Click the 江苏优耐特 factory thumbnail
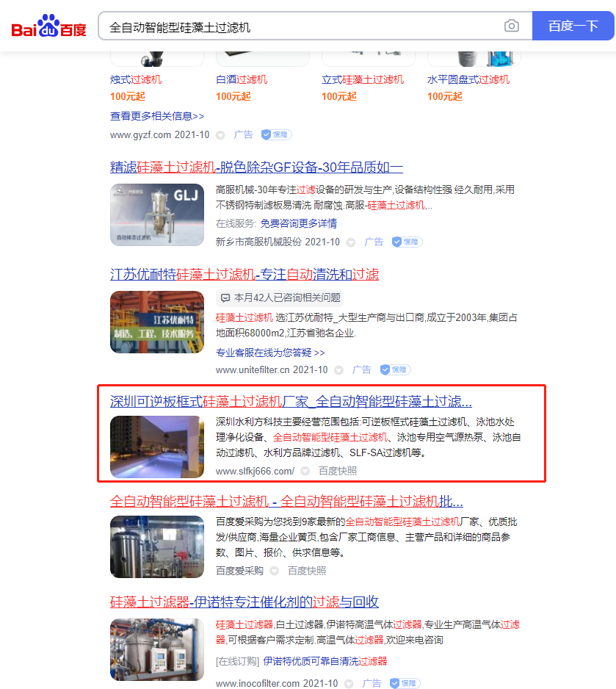The height and width of the screenshot is (689, 616). tap(157, 322)
